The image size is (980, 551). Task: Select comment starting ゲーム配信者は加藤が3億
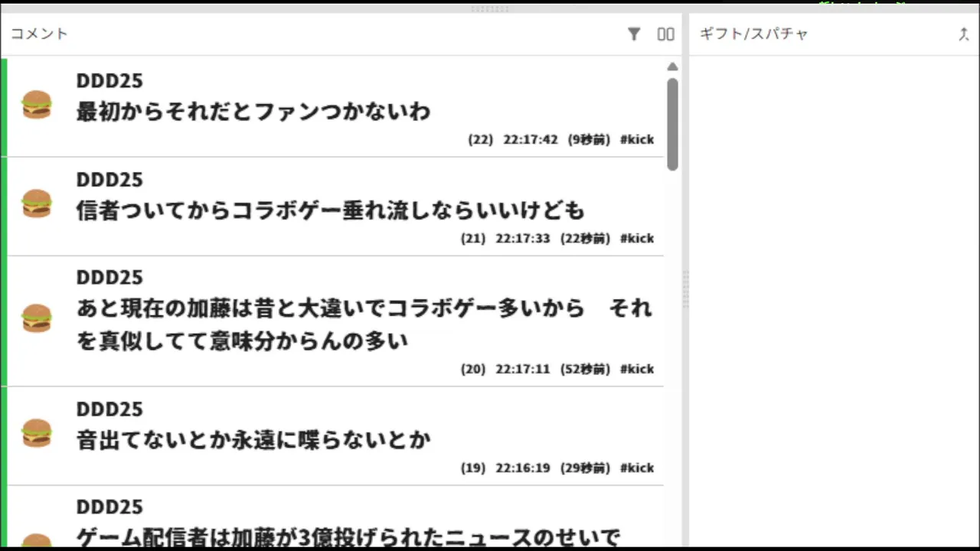click(x=348, y=537)
